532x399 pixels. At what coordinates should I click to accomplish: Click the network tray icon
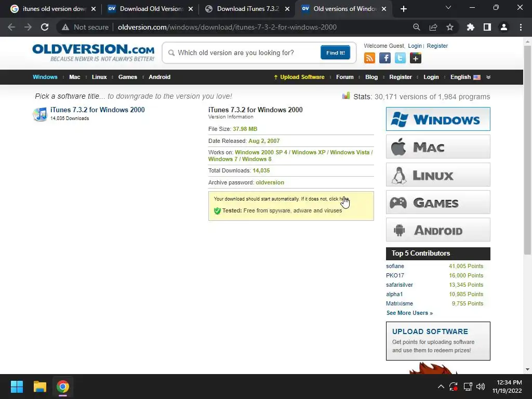(468, 387)
